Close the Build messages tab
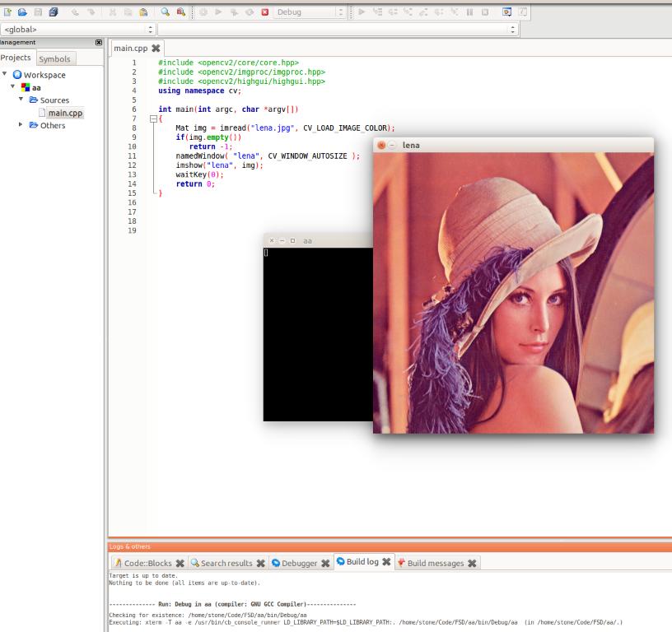 [x=472, y=564]
